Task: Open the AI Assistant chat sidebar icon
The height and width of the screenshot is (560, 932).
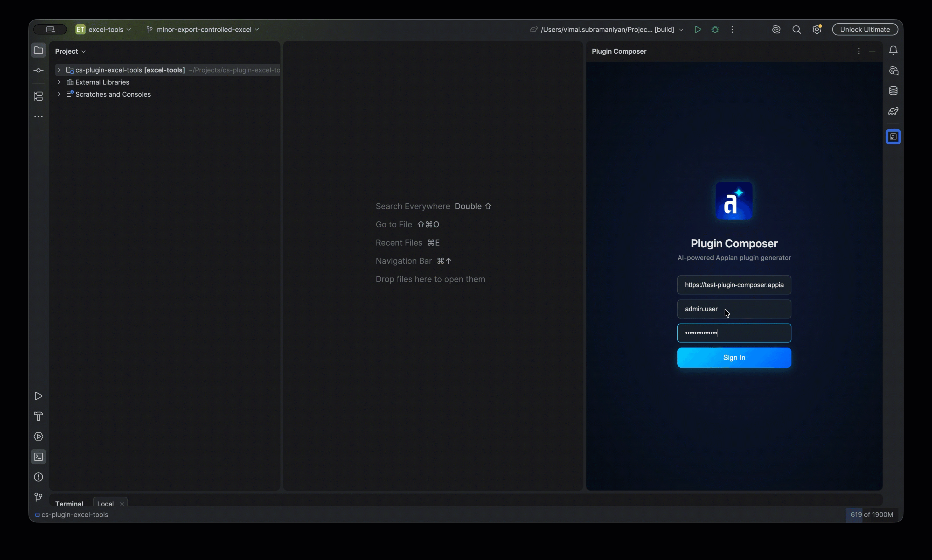Action: (x=893, y=71)
